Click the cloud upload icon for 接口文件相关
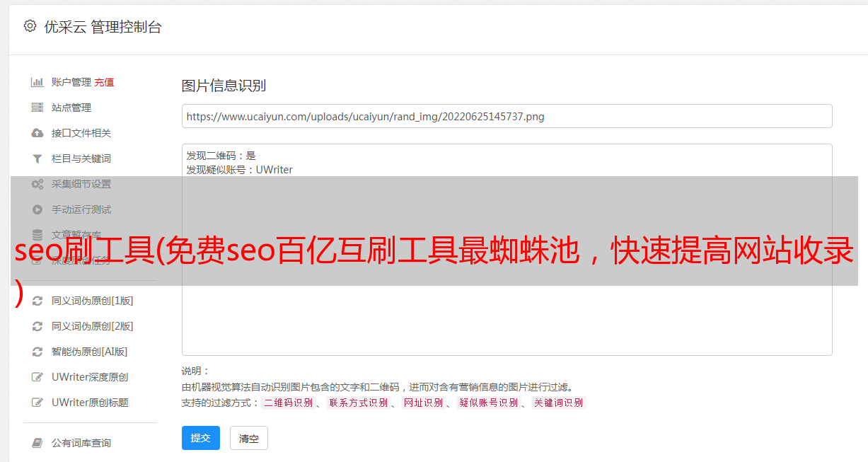The width and height of the screenshot is (868, 462). pos(37,133)
